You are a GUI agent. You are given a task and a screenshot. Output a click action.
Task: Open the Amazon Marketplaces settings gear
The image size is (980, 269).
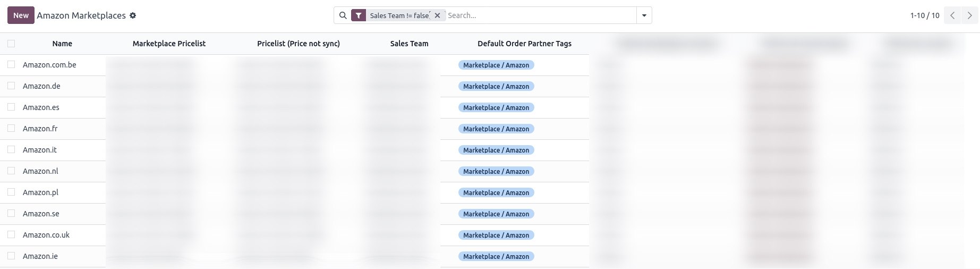click(133, 15)
